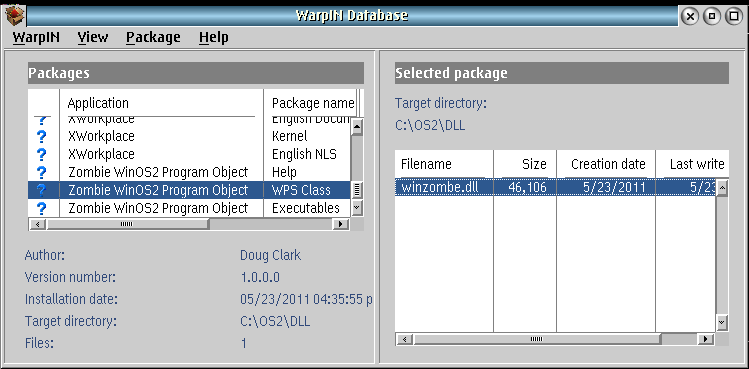The image size is (749, 369).
Task: Click the installation date value 05/23/2011
Action: point(306,299)
